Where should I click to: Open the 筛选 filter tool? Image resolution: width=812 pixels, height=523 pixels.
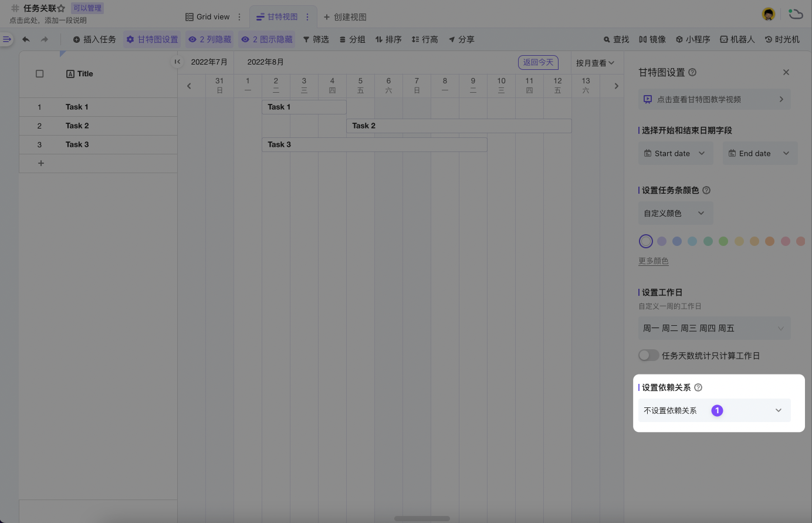point(316,39)
